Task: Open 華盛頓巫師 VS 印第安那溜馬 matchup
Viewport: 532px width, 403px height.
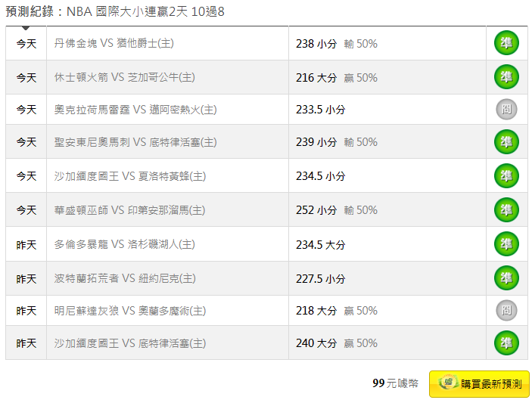Action: pos(129,210)
